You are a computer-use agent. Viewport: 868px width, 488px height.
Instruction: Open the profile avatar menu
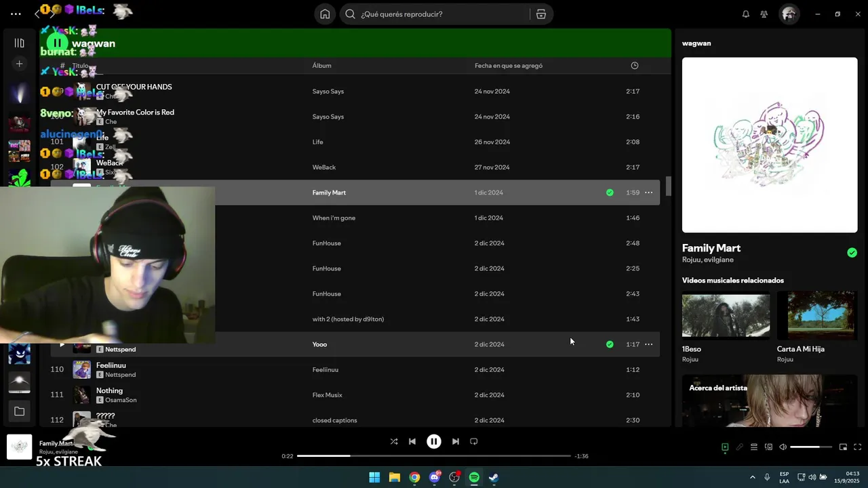coord(789,14)
